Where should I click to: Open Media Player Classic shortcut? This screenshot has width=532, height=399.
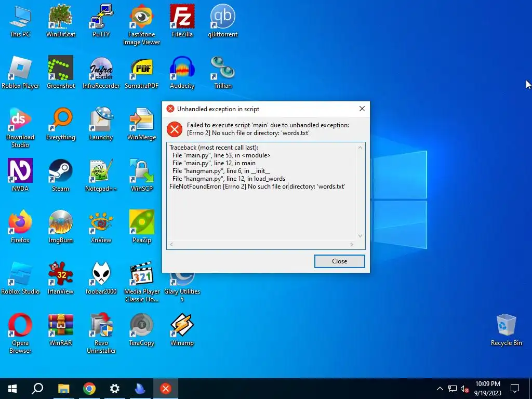(142, 282)
